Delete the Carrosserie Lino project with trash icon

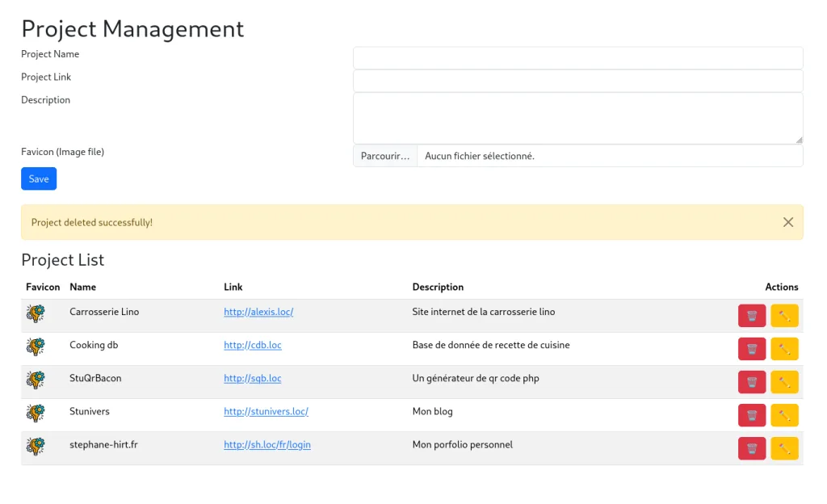(752, 316)
